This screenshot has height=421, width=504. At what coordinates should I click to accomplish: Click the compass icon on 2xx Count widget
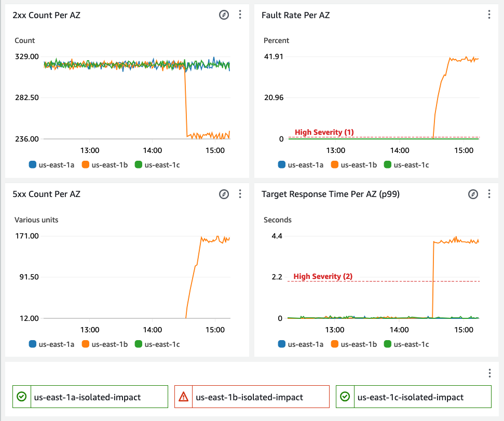click(x=224, y=15)
